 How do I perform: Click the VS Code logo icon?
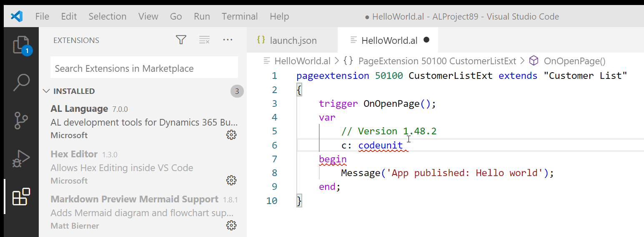[x=17, y=17]
